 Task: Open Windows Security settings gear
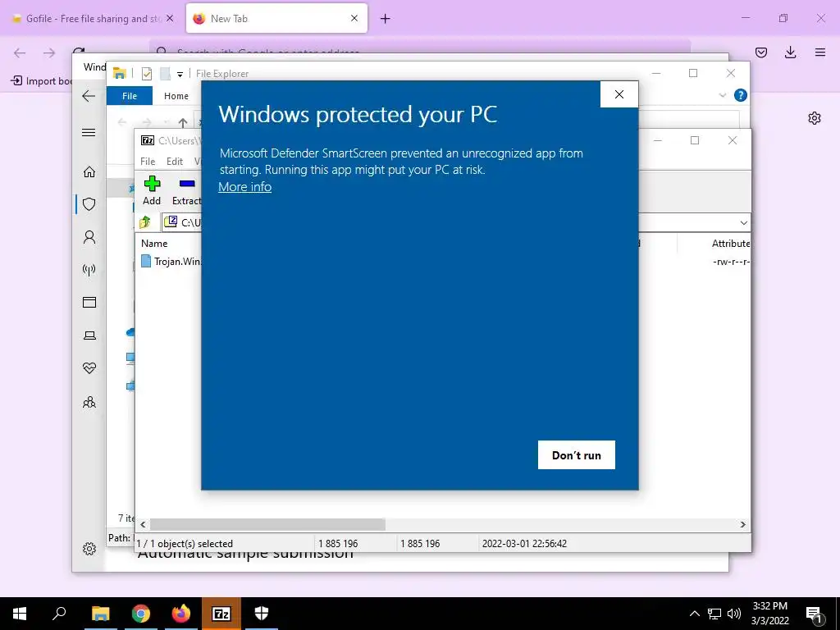[x=89, y=549]
